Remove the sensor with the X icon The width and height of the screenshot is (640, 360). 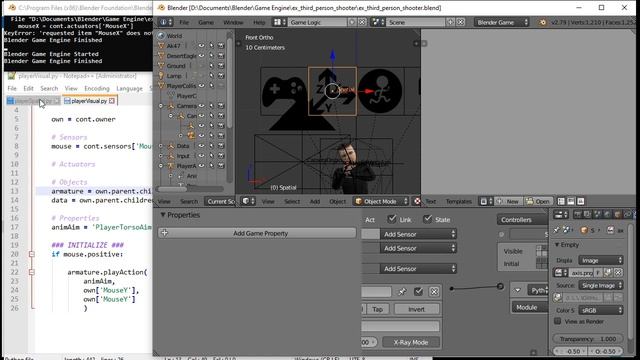(434, 291)
